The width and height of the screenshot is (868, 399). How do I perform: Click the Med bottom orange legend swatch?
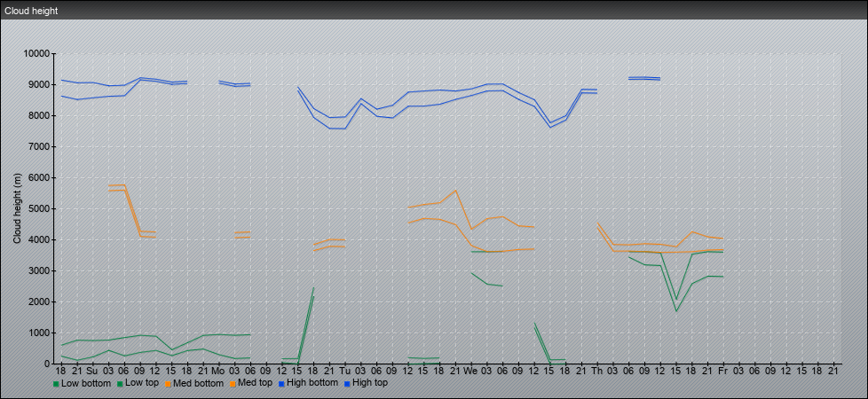167,383
